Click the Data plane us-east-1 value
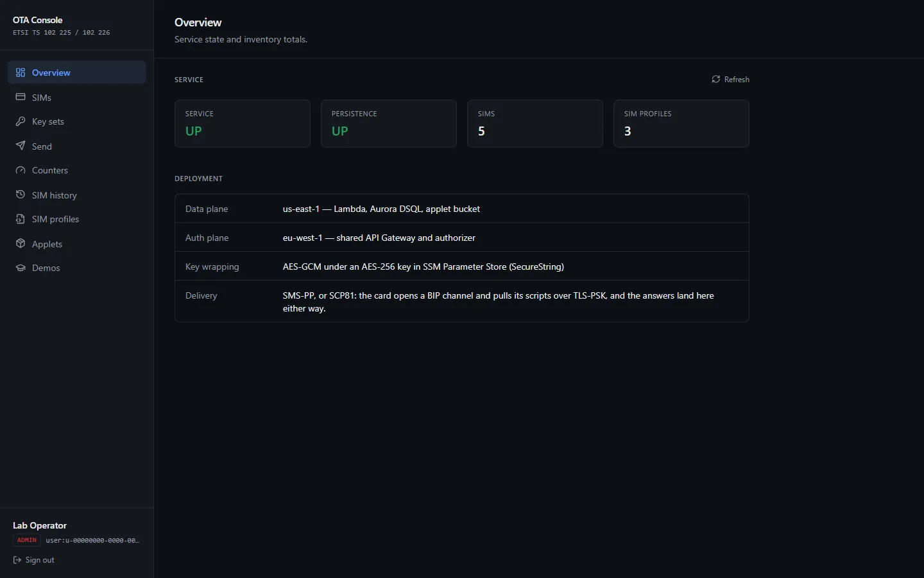 381,209
